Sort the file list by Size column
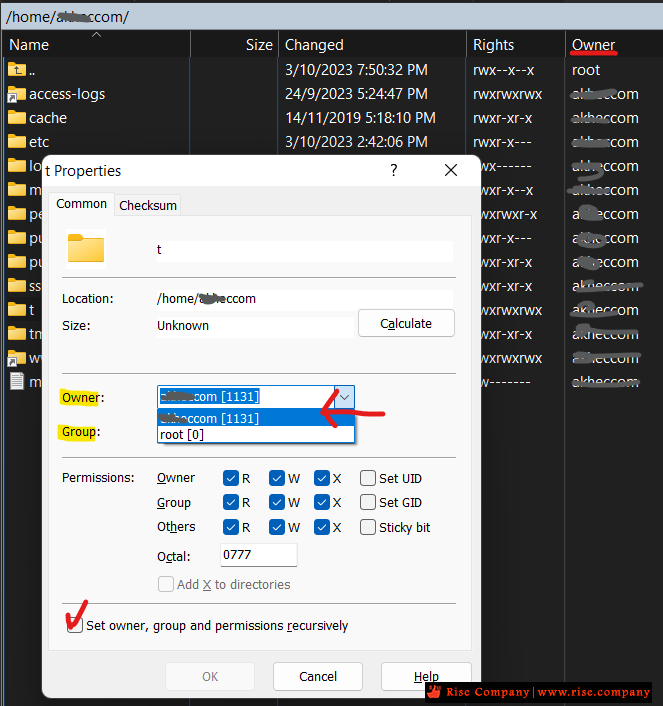The image size is (663, 706). pyautogui.click(x=235, y=45)
